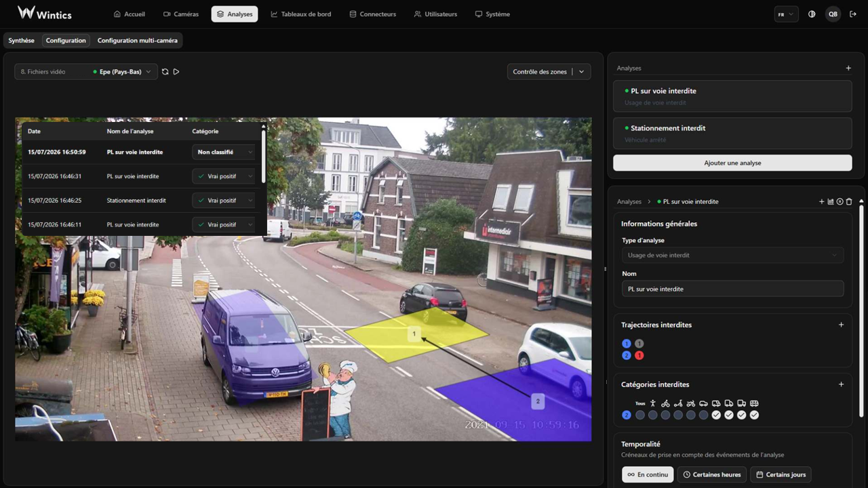
Task: Uncheck the bus category checkbox
Action: coord(754,415)
